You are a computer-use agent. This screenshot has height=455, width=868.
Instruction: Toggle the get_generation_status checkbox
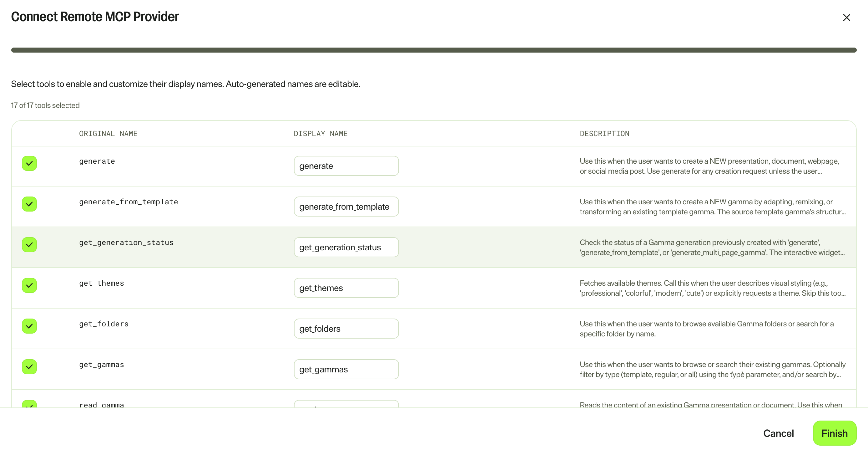click(x=29, y=244)
